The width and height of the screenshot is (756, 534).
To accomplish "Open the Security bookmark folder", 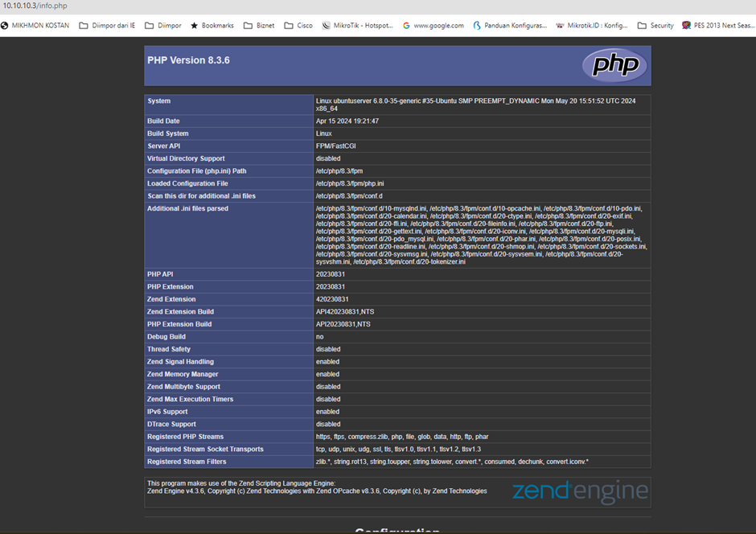I will [x=655, y=26].
